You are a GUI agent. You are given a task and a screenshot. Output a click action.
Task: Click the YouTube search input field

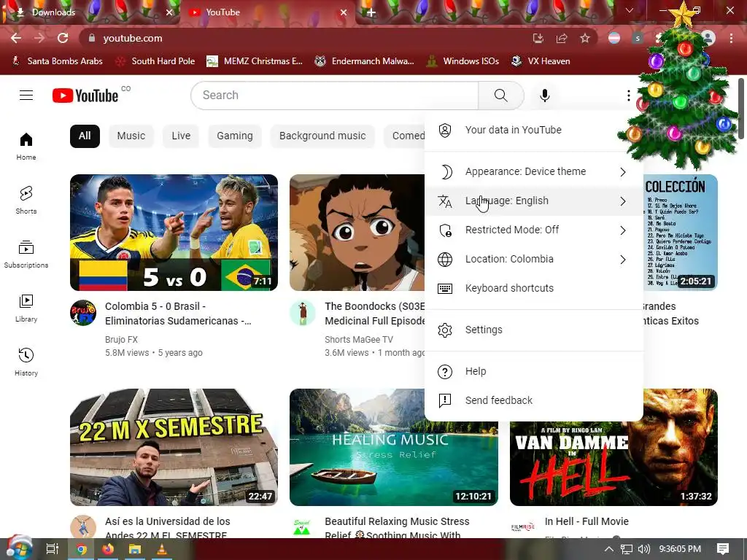[334, 96]
